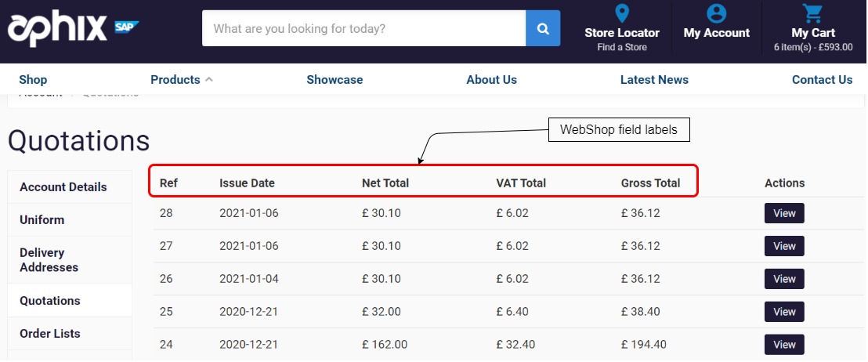Click the magnifying glass search icon
The height and width of the screenshot is (362, 868).
[x=543, y=28]
